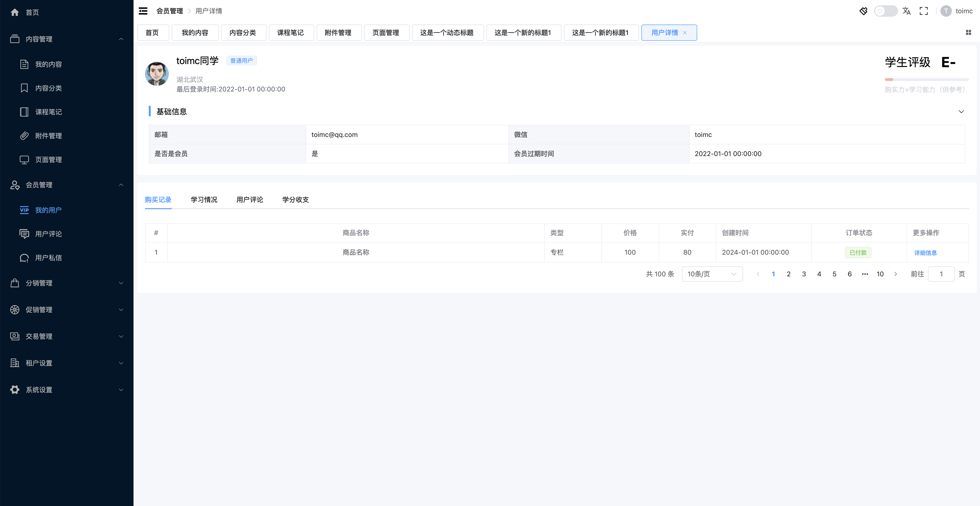Toggle the dark mode switch
Viewport: 980px width, 506px height.
[x=885, y=11]
